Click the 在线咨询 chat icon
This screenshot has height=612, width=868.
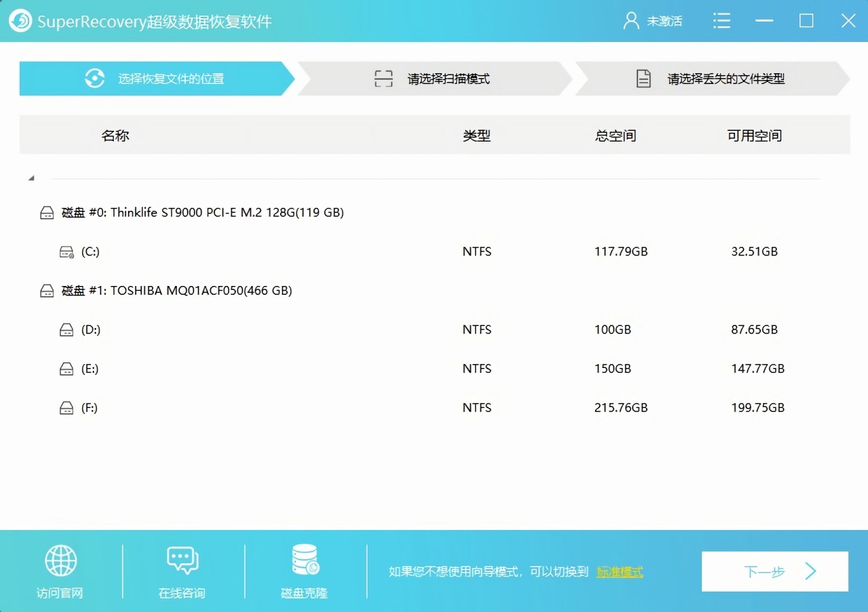(182, 561)
